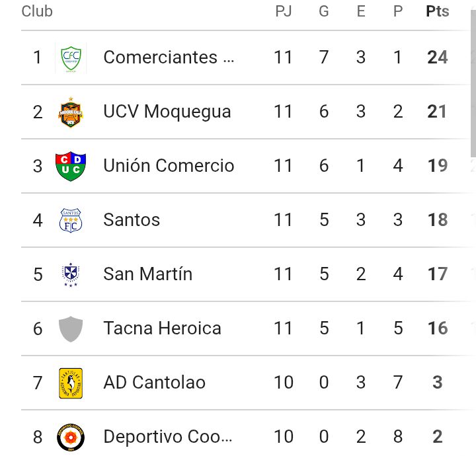Open the Comerciantes team name link
476x456 pixels.
[169, 57]
